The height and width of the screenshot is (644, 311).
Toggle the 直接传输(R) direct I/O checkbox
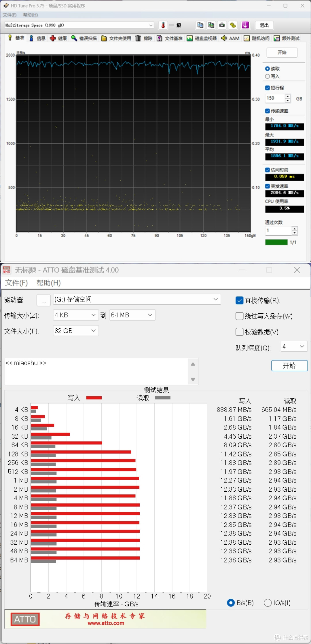239,300
